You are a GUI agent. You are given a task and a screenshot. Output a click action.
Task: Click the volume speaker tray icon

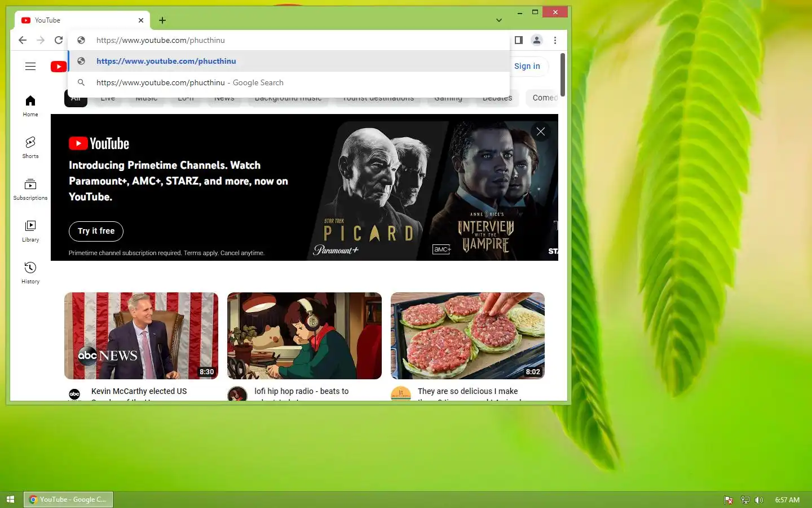(x=759, y=500)
